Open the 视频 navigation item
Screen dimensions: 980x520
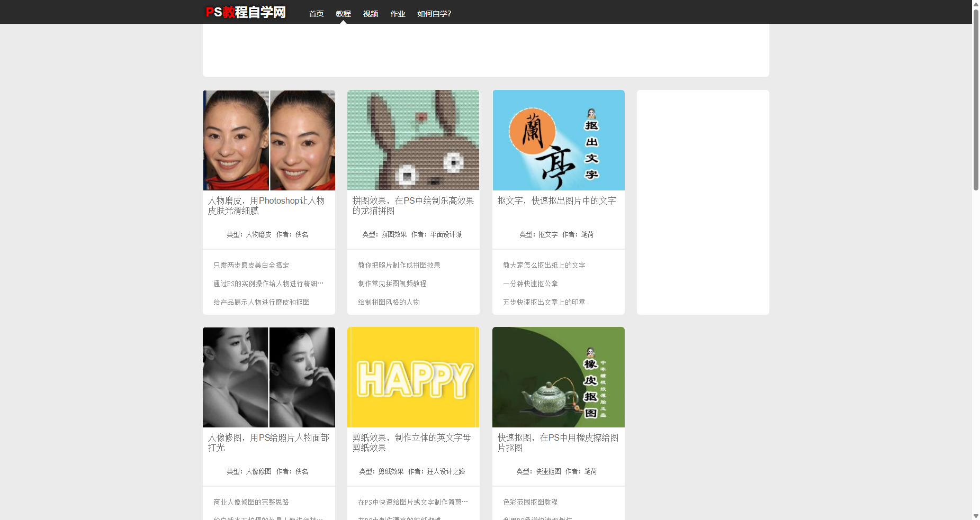(371, 14)
